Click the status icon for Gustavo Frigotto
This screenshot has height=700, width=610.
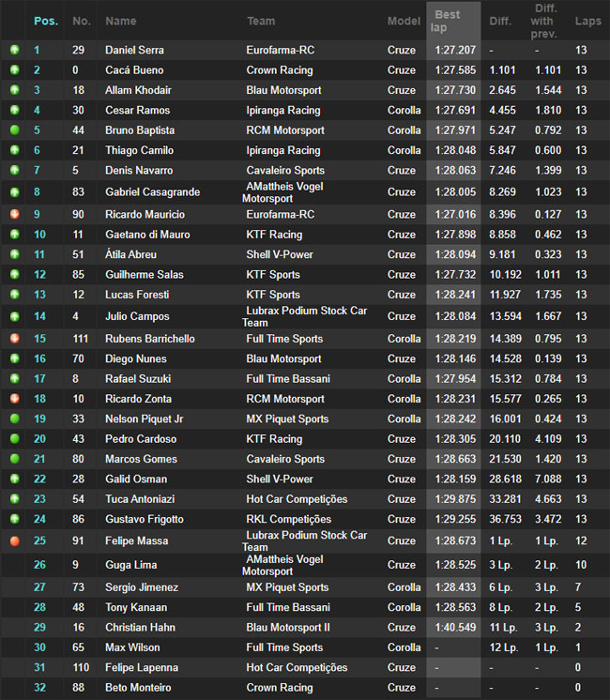tap(15, 519)
